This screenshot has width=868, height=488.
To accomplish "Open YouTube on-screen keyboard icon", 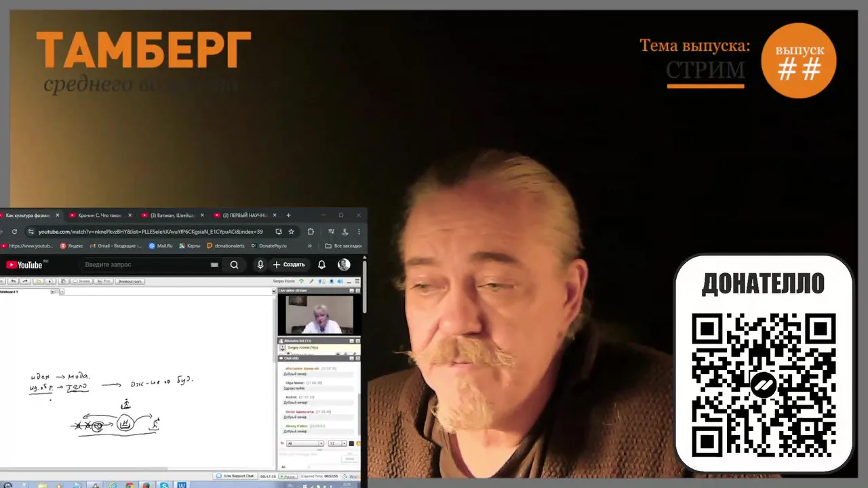I will [x=214, y=265].
